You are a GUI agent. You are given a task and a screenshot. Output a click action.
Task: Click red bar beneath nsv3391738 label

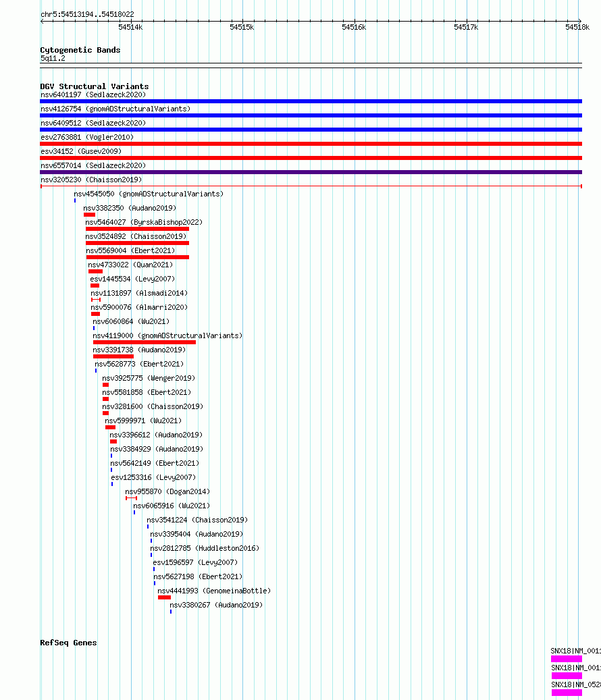[113, 356]
